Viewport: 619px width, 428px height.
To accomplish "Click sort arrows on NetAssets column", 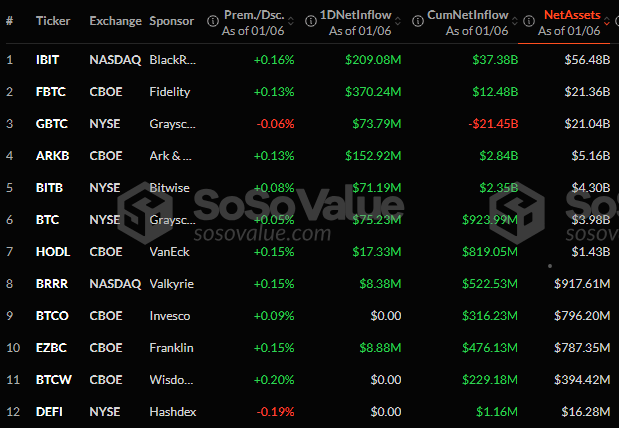I will (x=607, y=21).
